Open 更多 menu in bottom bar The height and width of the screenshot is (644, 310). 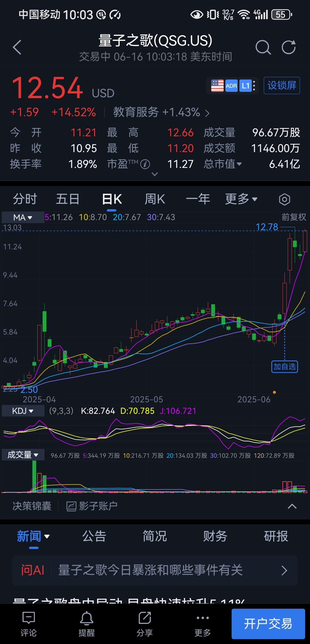203,624
